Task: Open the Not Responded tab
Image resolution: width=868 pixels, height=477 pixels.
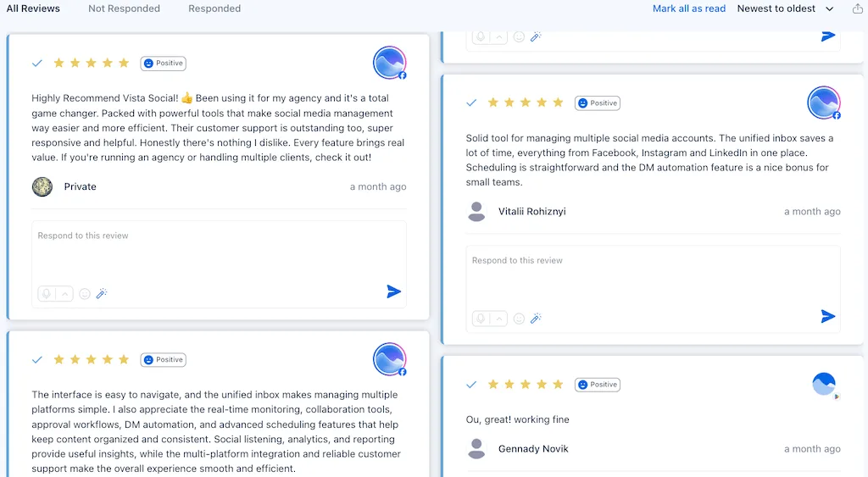Action: pos(124,8)
